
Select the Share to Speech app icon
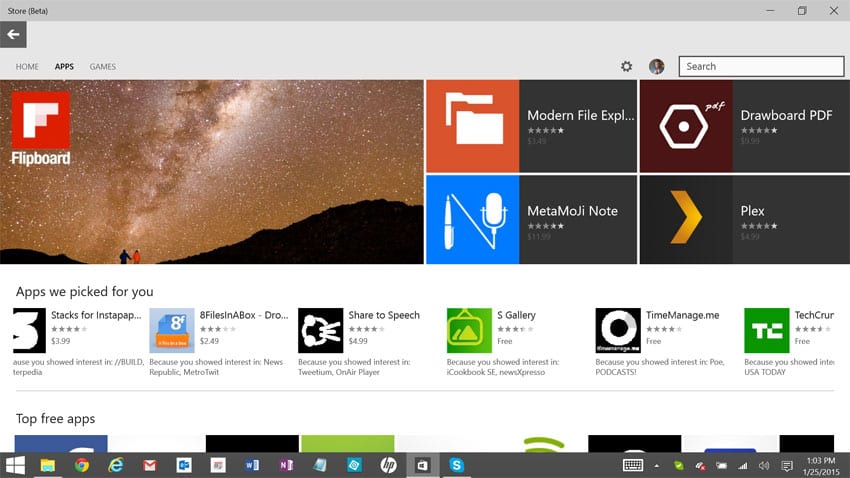(320, 330)
